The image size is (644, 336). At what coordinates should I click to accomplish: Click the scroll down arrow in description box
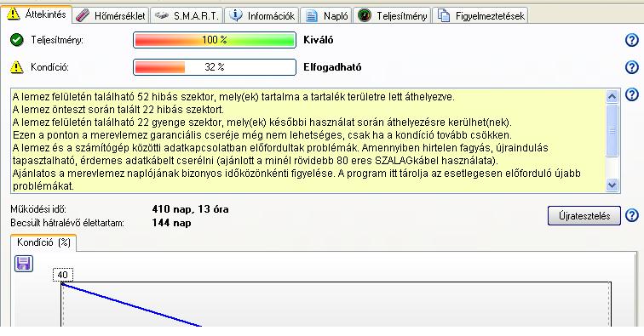tap(612, 185)
